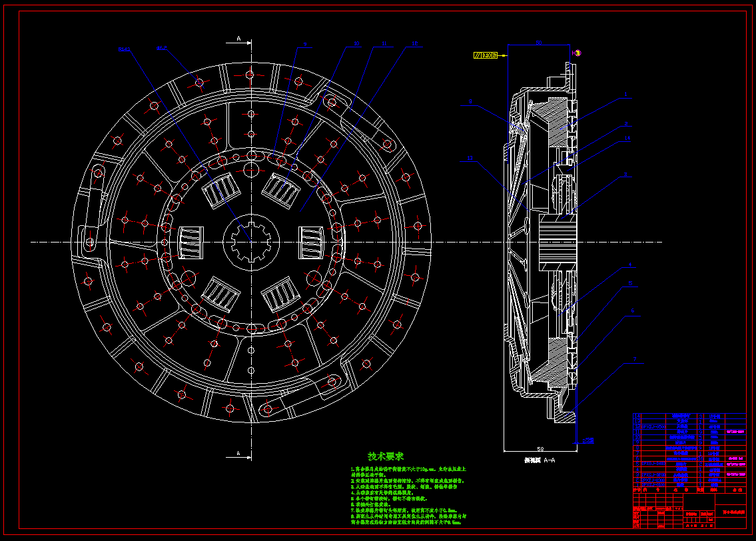This screenshot has height=541, width=756.
Task: Click callout number 8 left of section view
Action: (470, 102)
